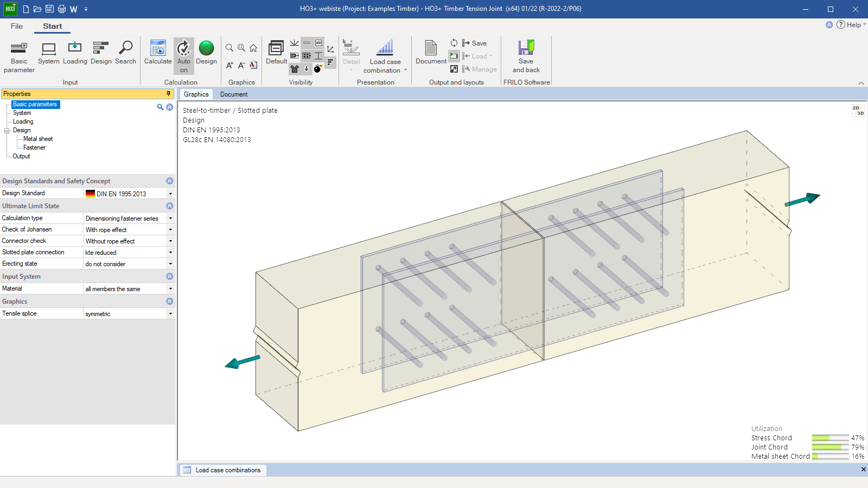
Task: Open Connector check dropdown
Action: coord(170,241)
